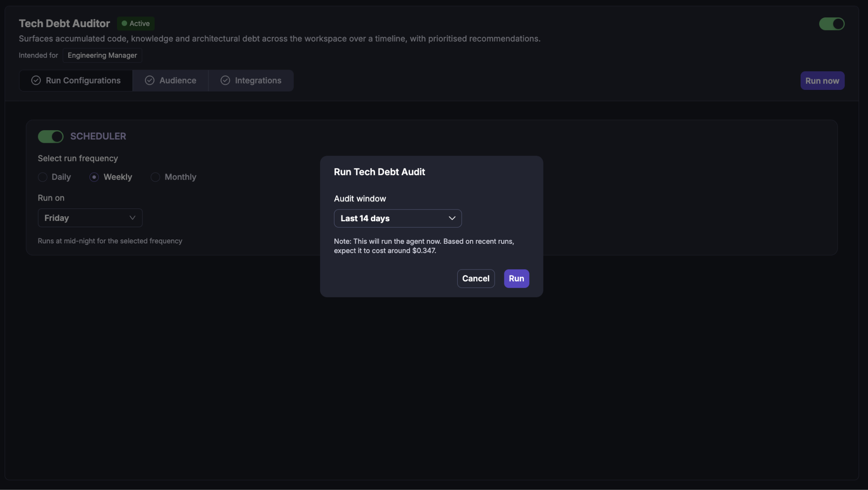The height and width of the screenshot is (490, 868).
Task: Open the Last 14 days dropdown
Action: click(x=398, y=218)
